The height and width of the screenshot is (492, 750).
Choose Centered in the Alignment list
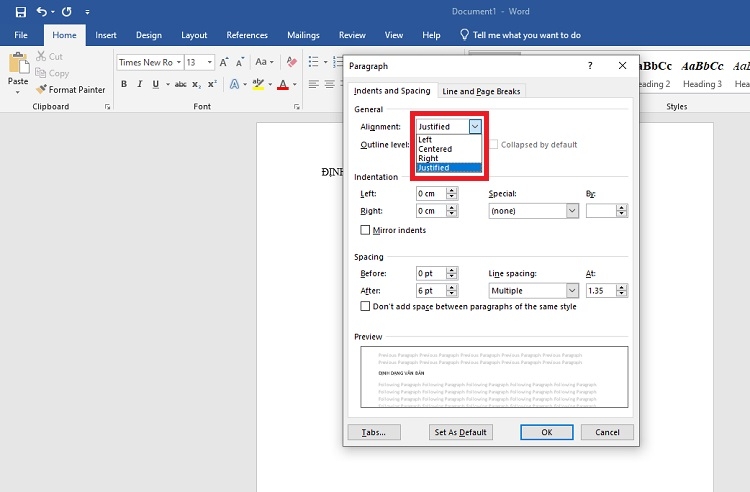[435, 149]
